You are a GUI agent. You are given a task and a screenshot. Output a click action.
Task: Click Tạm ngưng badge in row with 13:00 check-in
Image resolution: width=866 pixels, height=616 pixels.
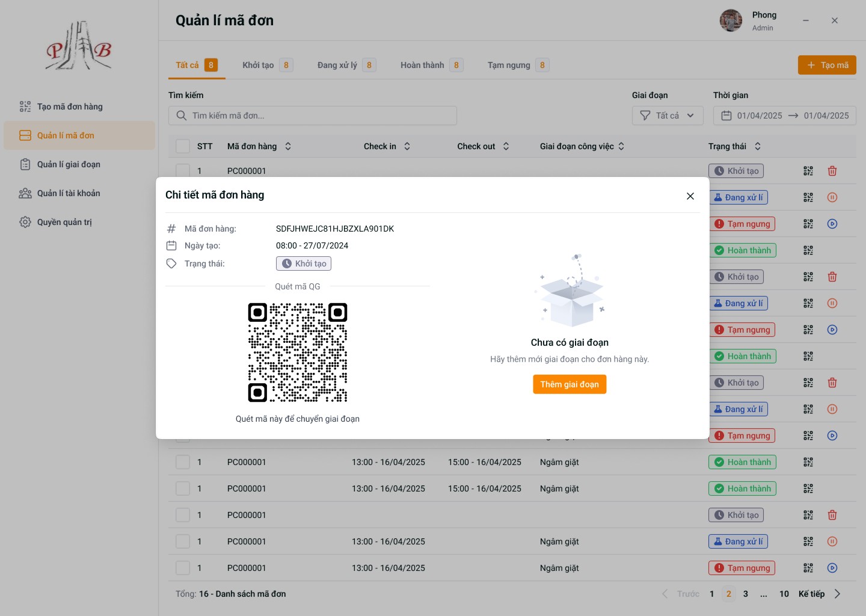coord(742,568)
